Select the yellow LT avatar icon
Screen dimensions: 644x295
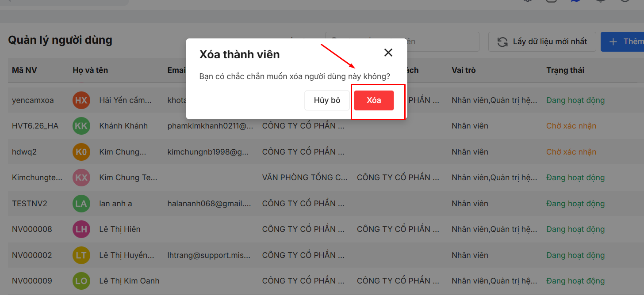[81, 255]
